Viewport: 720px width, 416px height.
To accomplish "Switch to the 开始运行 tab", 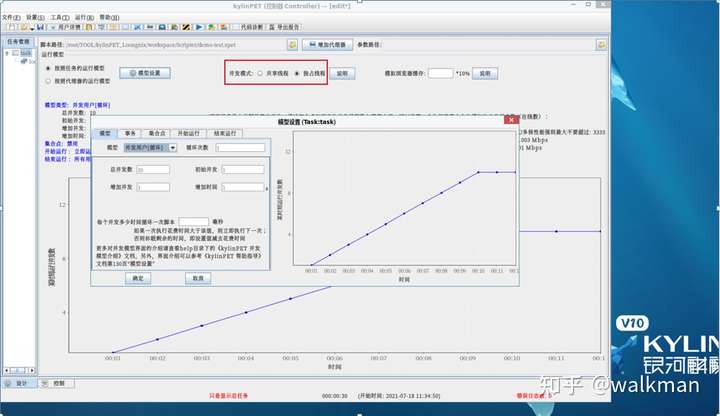I will click(189, 133).
